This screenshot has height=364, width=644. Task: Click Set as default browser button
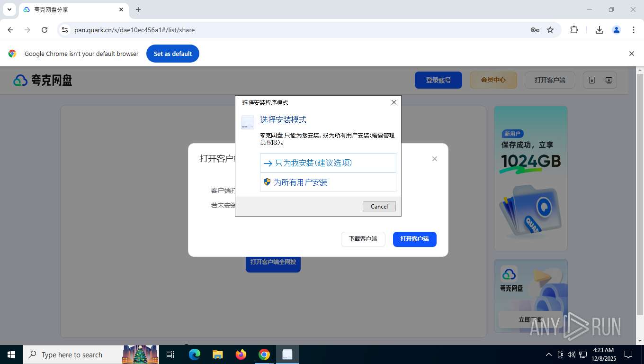(x=173, y=54)
